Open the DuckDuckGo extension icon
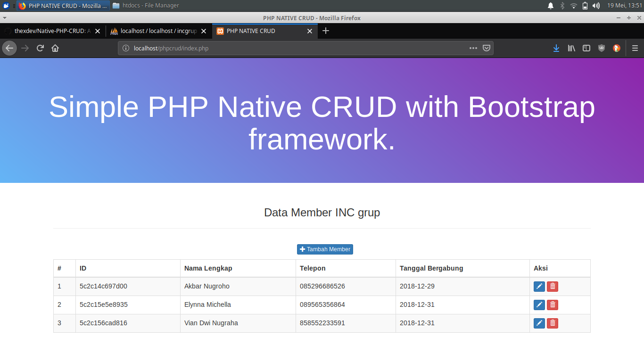 [x=616, y=48]
